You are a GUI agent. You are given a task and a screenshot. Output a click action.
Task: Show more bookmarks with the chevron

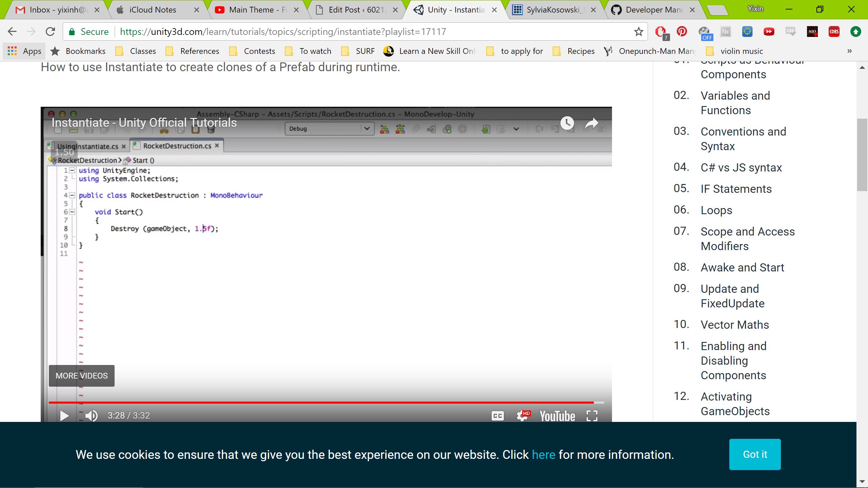(849, 51)
